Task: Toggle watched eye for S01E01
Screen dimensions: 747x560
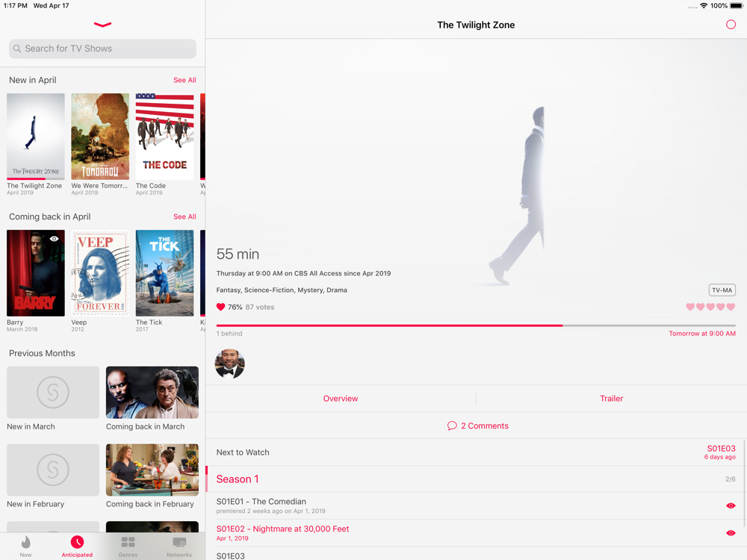Action: (731, 505)
